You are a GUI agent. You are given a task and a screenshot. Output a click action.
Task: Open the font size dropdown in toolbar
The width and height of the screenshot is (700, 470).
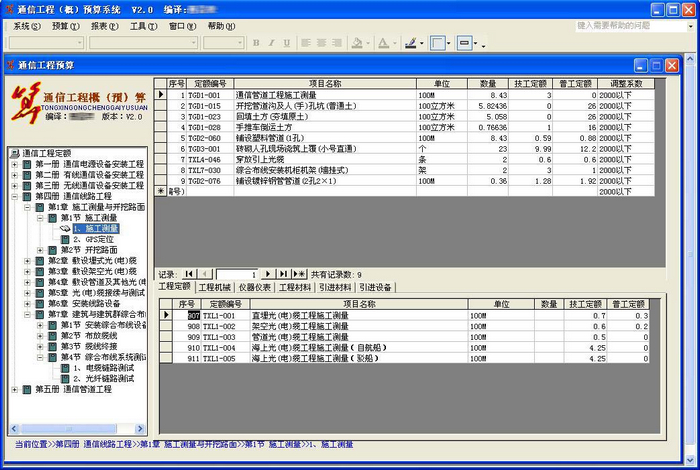[x=240, y=43]
